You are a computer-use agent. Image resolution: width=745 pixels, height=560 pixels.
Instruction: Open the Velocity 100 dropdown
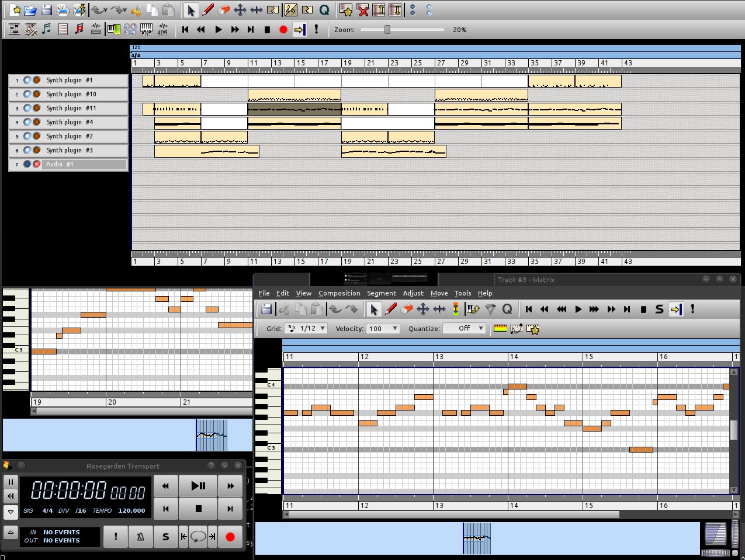383,328
